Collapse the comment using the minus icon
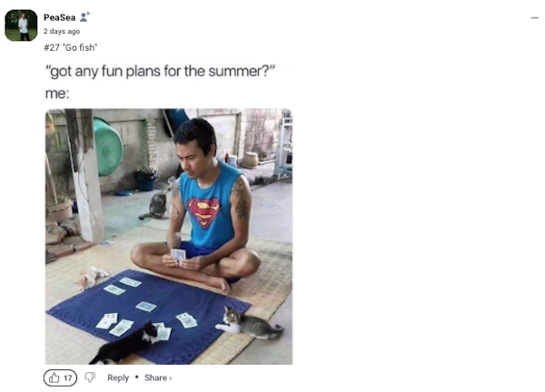The height and width of the screenshot is (392, 545). click(x=534, y=18)
